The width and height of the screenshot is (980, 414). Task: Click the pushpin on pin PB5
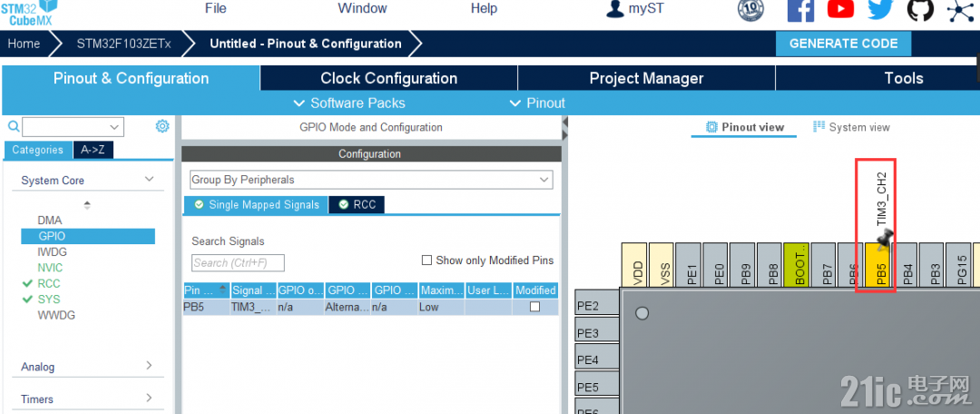point(885,238)
